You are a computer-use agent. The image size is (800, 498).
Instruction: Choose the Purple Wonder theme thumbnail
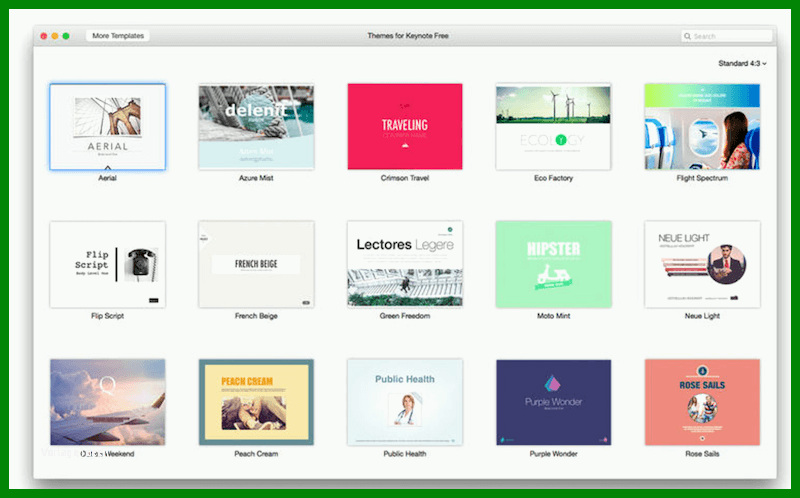[554, 402]
